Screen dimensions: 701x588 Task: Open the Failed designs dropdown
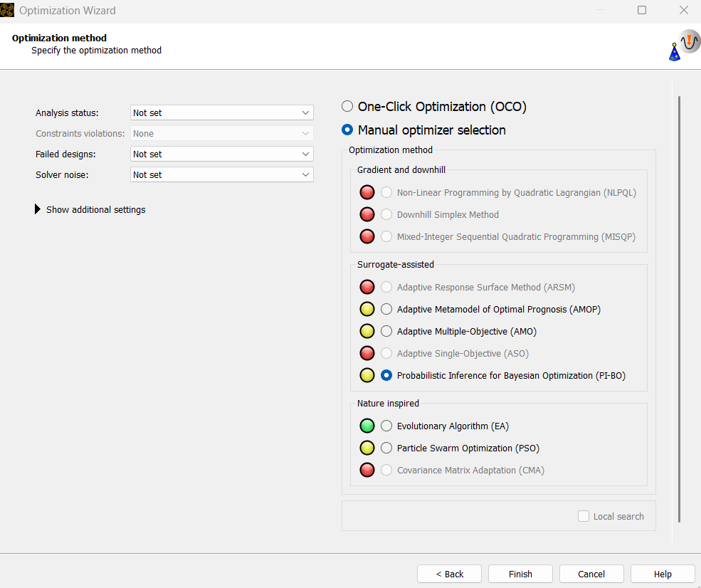(222, 154)
